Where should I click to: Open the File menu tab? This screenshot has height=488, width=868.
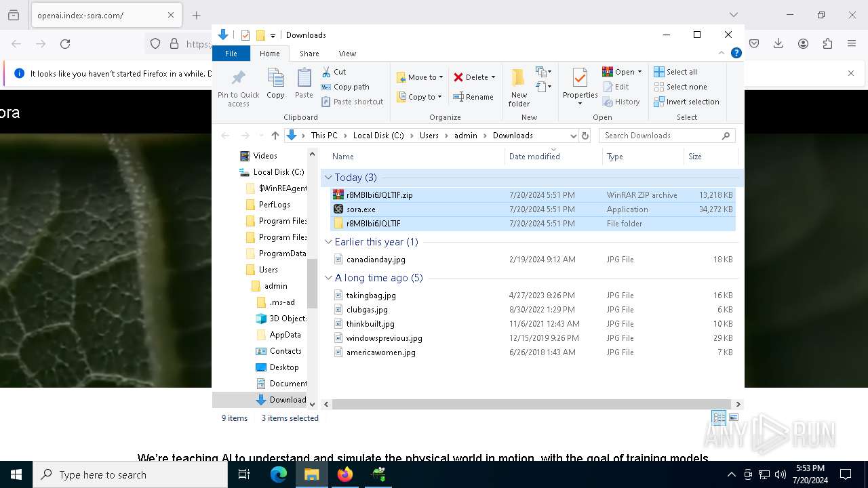point(231,54)
